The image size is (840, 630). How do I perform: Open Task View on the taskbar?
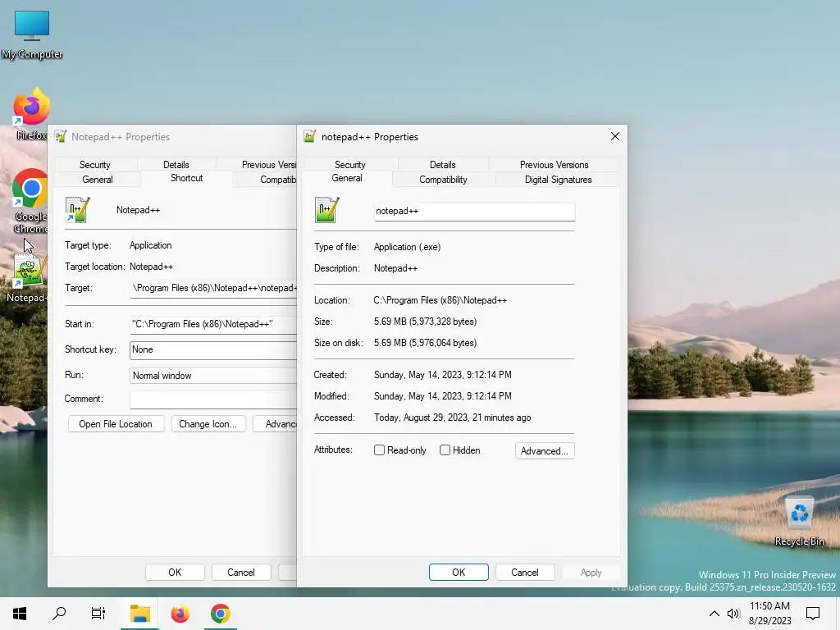point(98,614)
